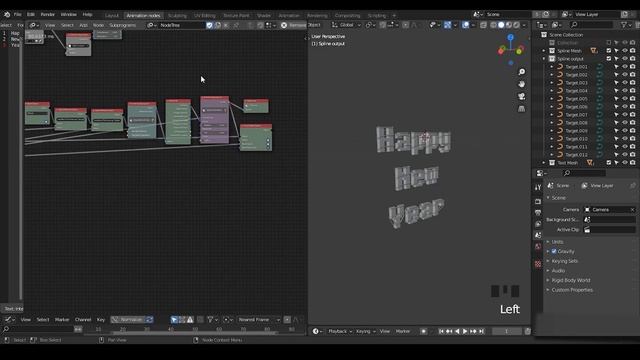
Task: Click Marker menu in dope sheet header
Action: tap(62, 320)
